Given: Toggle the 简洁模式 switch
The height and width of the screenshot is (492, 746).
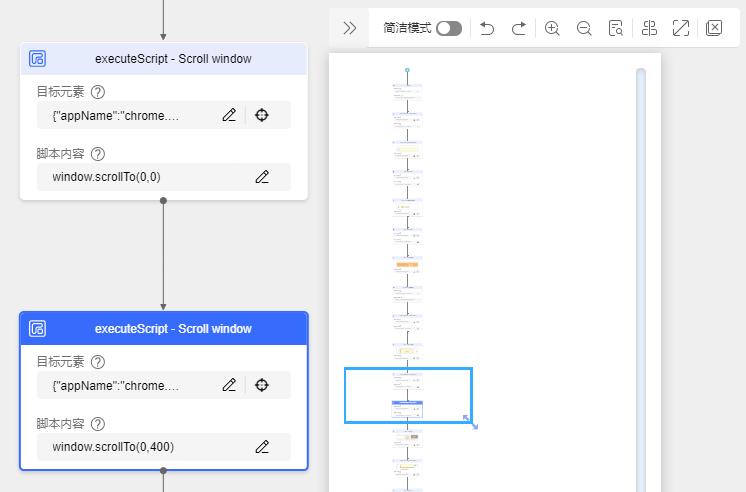Looking at the screenshot, I should [x=449, y=28].
